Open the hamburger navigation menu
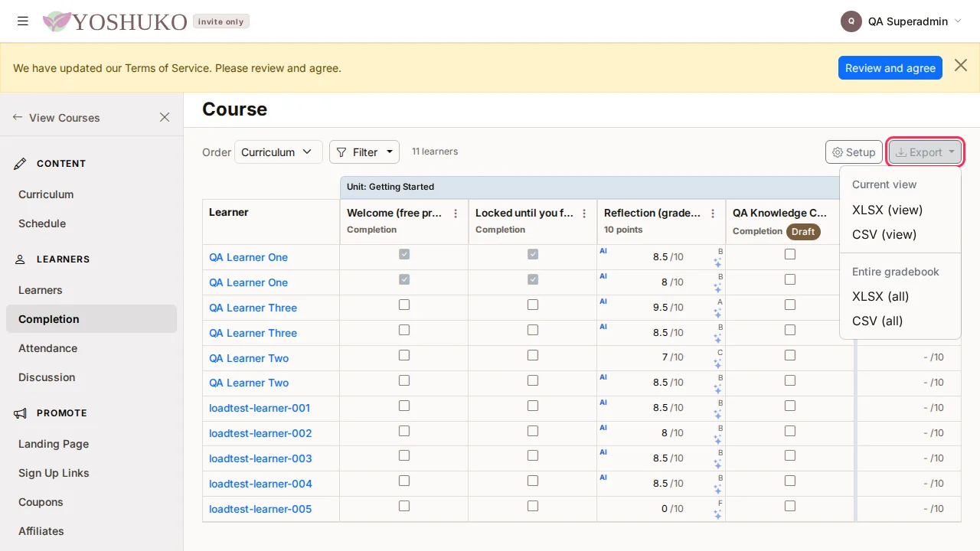The image size is (980, 551). click(x=23, y=21)
